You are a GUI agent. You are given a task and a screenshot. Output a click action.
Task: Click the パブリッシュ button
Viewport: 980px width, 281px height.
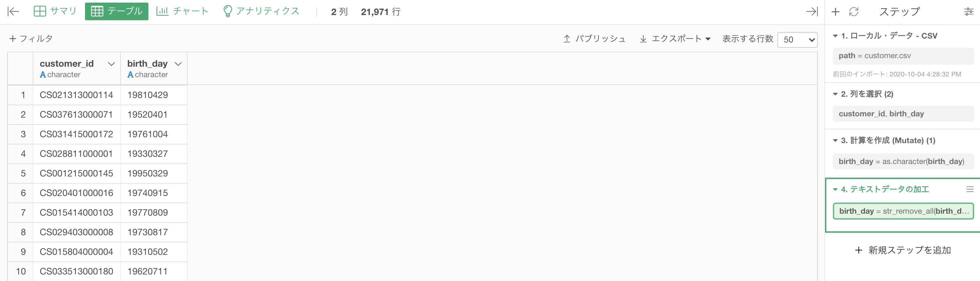pyautogui.click(x=594, y=39)
